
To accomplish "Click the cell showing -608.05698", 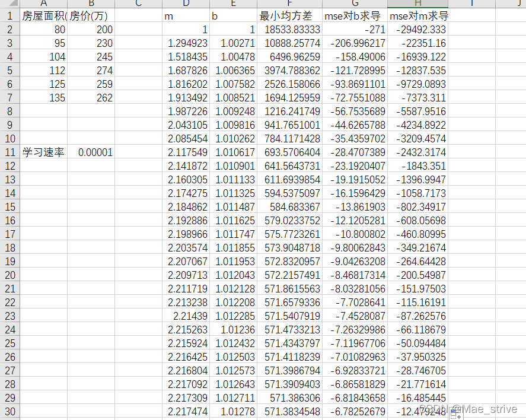I will [x=418, y=221].
